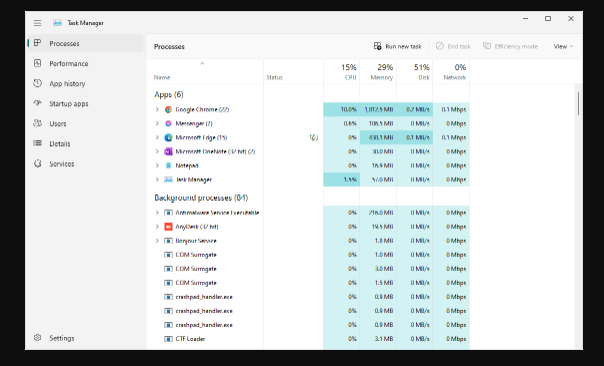Click the Run new task icon

point(378,46)
